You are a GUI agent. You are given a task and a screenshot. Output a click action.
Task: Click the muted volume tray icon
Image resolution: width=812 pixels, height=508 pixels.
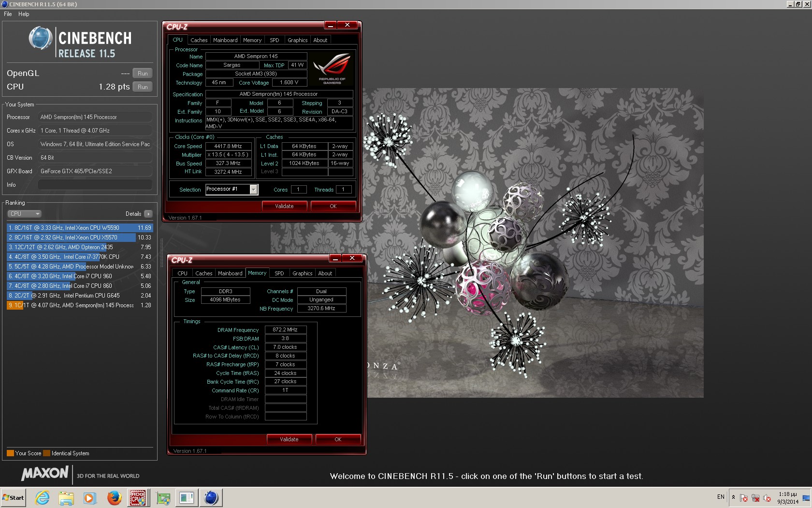pyautogui.click(x=767, y=498)
